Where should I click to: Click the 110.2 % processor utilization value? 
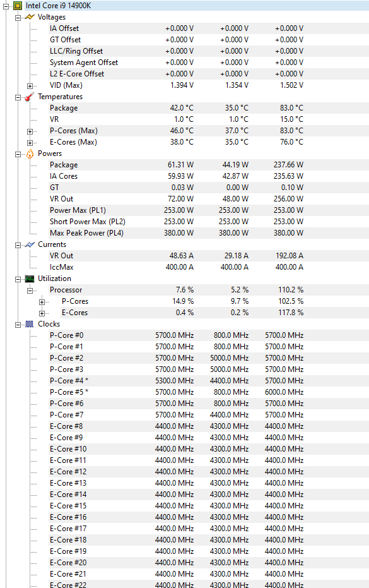291,290
